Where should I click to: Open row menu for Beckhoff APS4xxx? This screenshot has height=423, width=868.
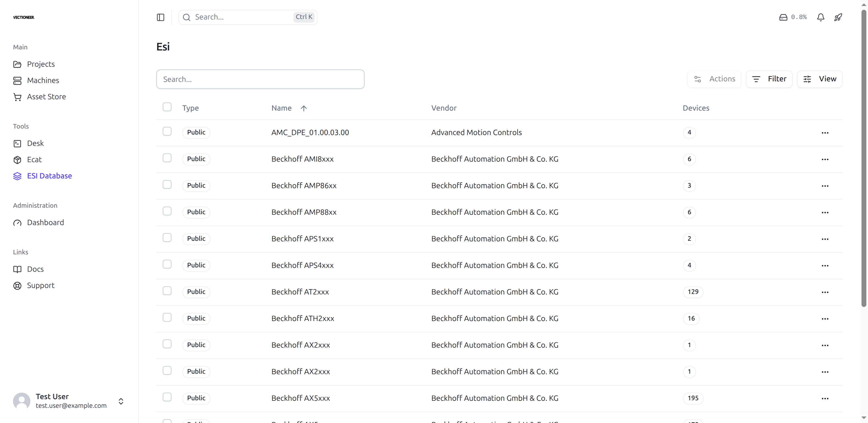(825, 266)
